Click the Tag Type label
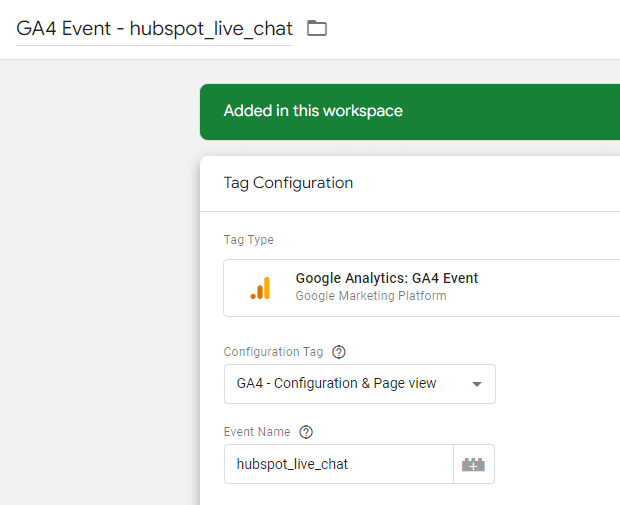Image resolution: width=620 pixels, height=505 pixels. (x=249, y=240)
